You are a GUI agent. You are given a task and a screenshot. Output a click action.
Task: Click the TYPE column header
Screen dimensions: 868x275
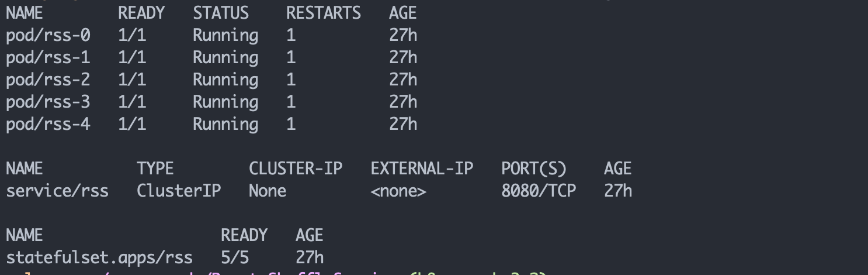click(155, 169)
